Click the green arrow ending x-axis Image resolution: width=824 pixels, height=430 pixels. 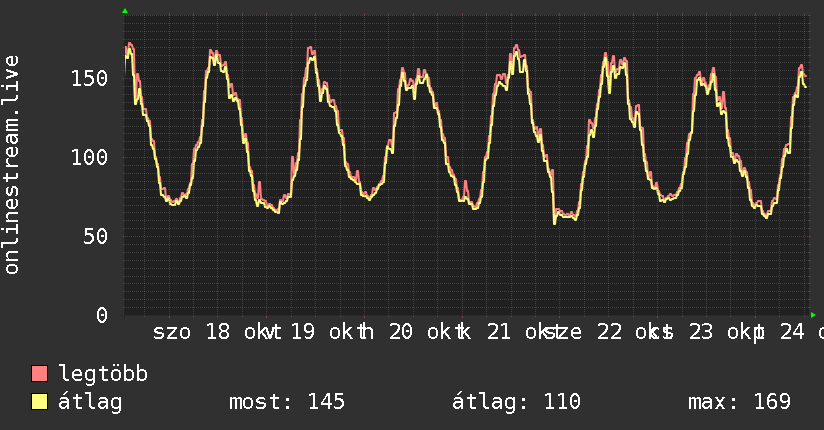point(813,315)
